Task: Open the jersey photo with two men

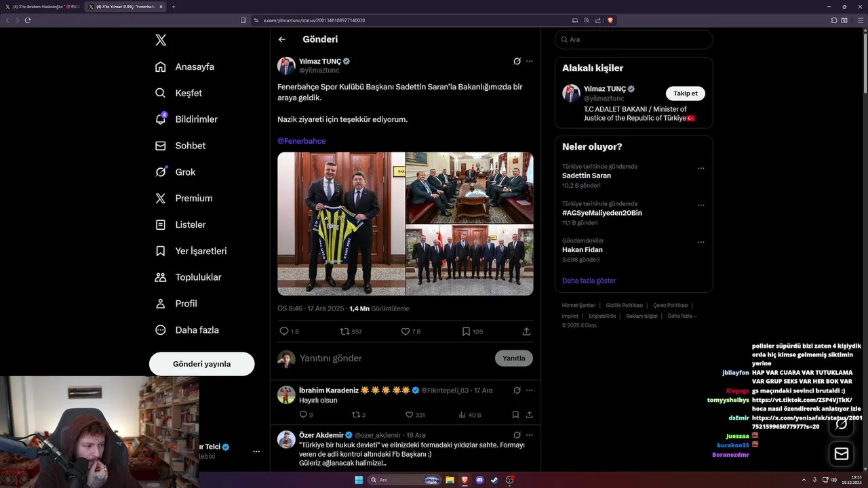Action: 341,224
